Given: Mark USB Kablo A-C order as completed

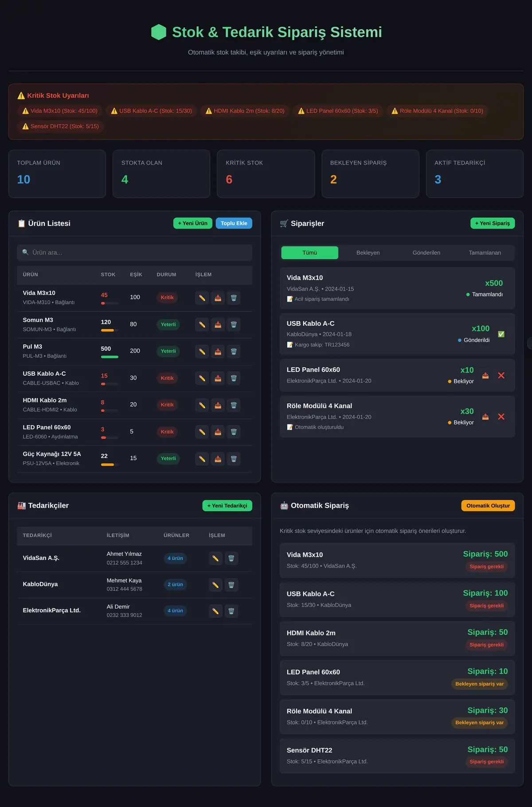Looking at the screenshot, I should [501, 334].
